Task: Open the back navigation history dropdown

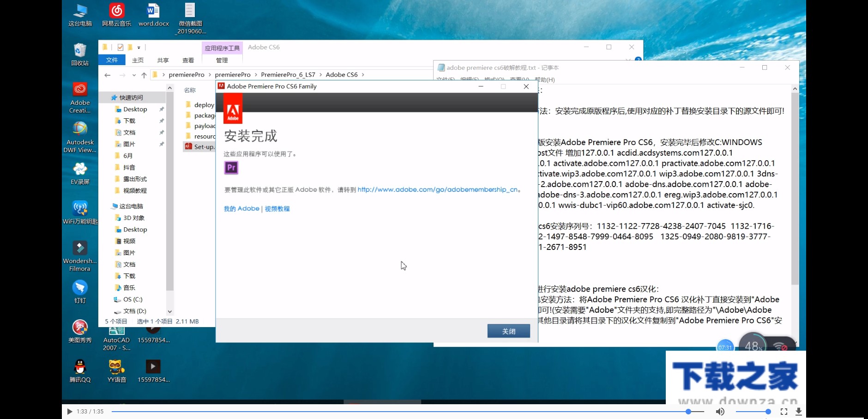Action: (x=134, y=74)
